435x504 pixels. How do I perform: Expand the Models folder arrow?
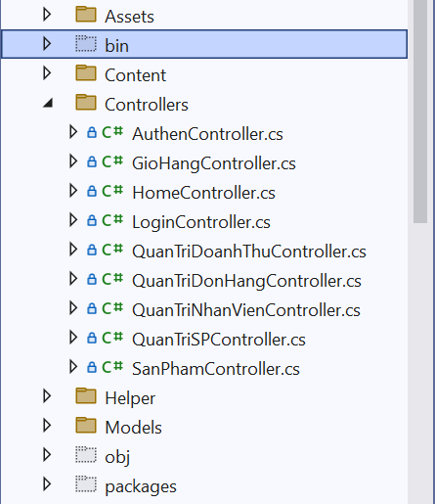pyautogui.click(x=47, y=426)
